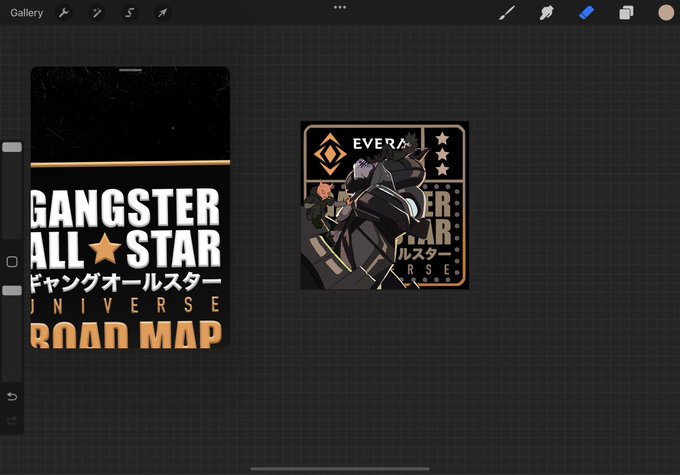The height and width of the screenshot is (475, 680).
Task: Open the Adjustments magic wand menu
Action: [96, 13]
